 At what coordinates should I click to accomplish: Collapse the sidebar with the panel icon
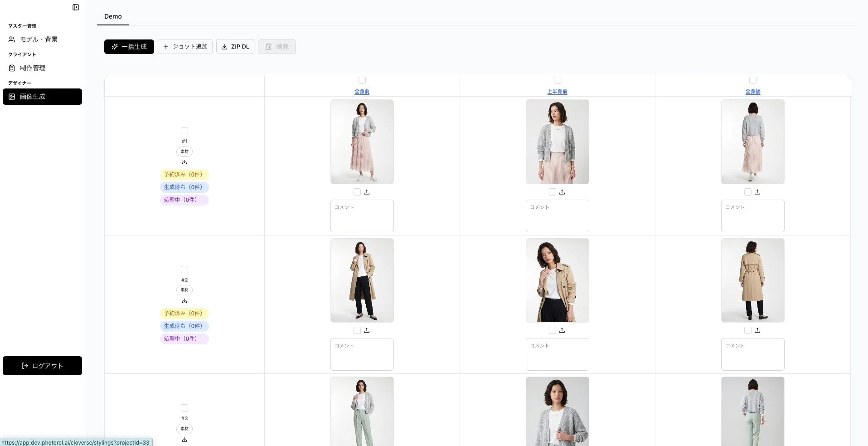coord(76,7)
